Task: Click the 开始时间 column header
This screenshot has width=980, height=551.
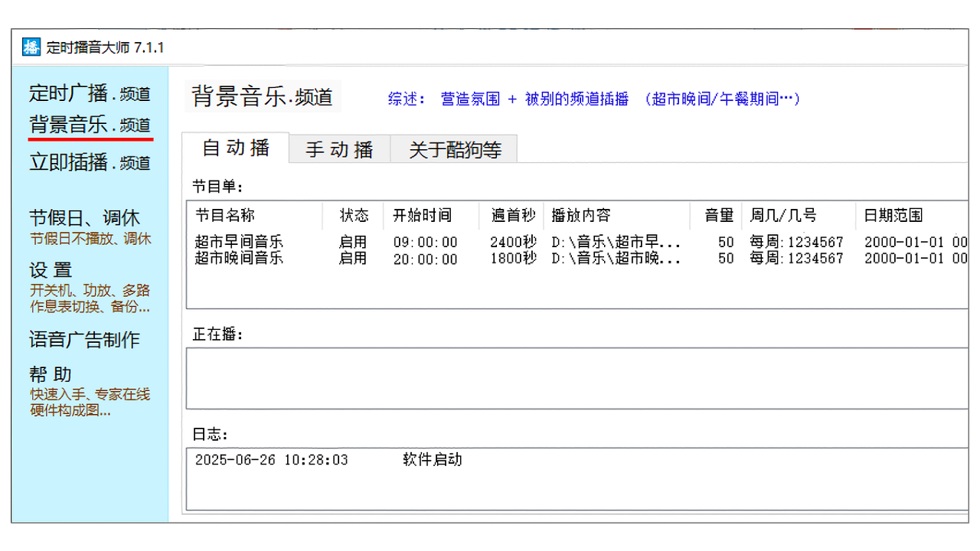Action: click(x=423, y=216)
